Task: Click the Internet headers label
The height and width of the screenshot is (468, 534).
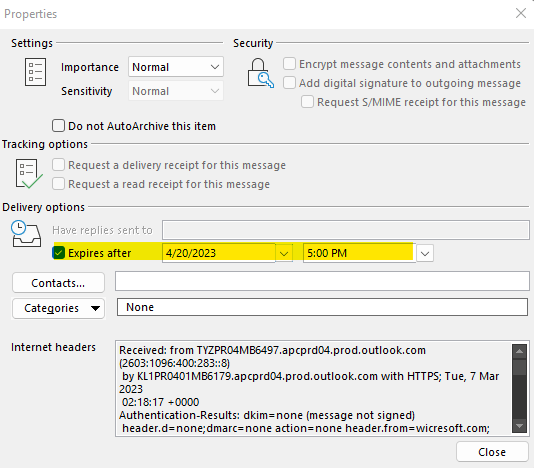Action: (x=53, y=347)
